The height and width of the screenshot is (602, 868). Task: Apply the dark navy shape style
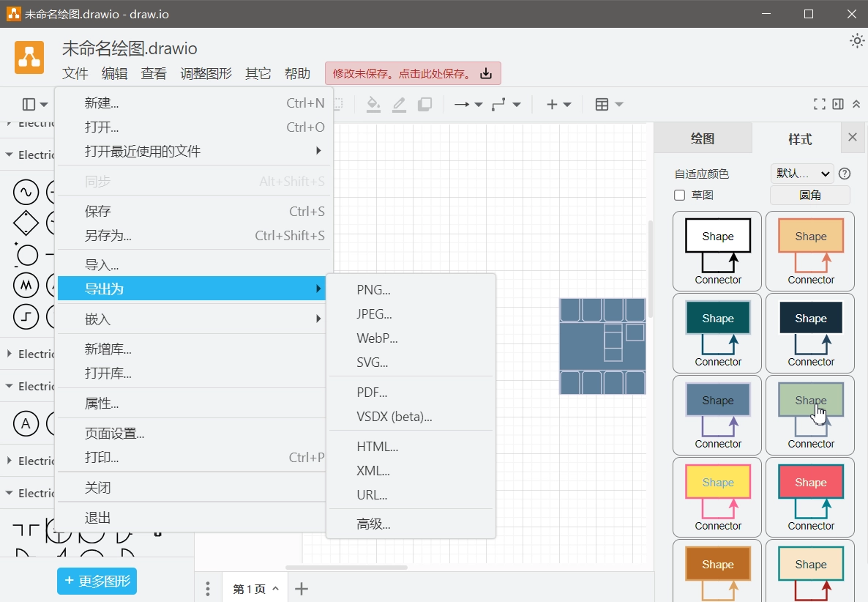pos(810,332)
